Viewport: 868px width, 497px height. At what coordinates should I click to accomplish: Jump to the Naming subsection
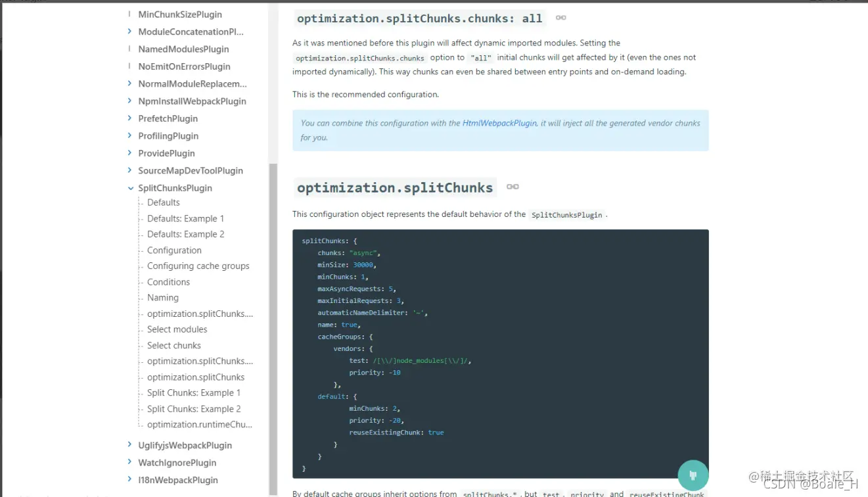[163, 298]
